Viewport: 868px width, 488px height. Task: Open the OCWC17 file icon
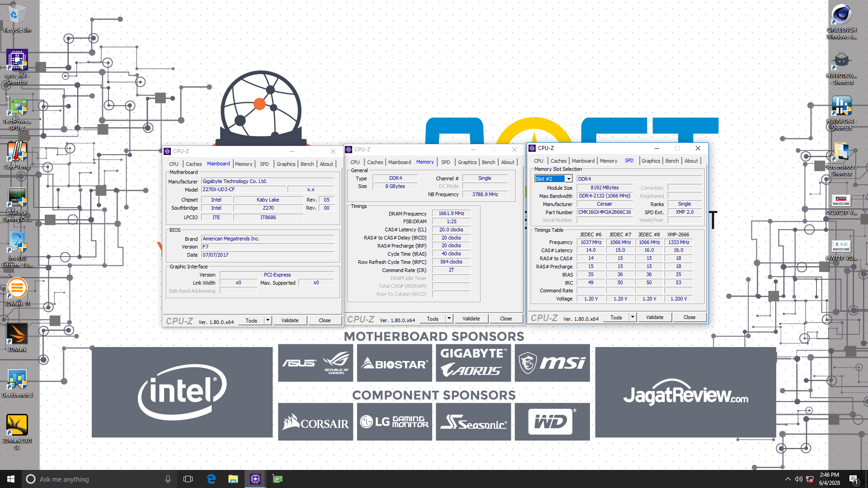[841, 205]
